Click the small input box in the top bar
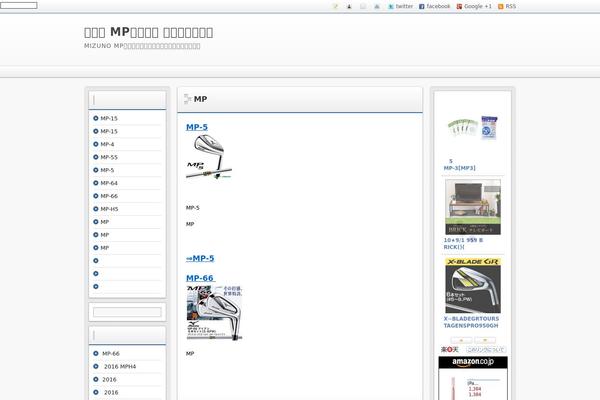 19,5
